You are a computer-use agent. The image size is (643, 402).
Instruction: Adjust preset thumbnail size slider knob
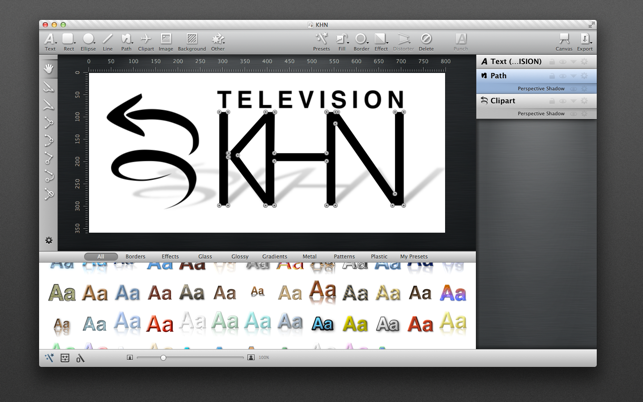163,358
